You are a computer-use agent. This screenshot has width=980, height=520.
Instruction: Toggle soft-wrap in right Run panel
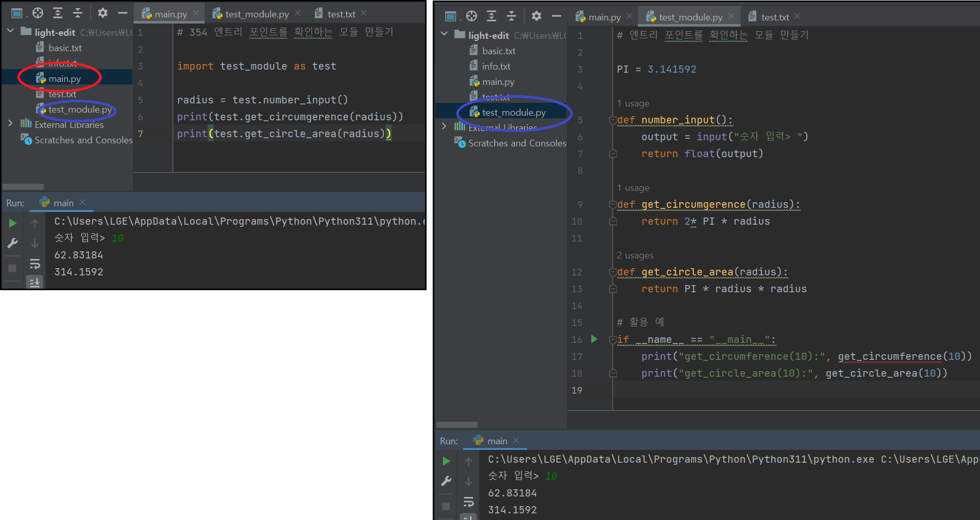(469, 502)
